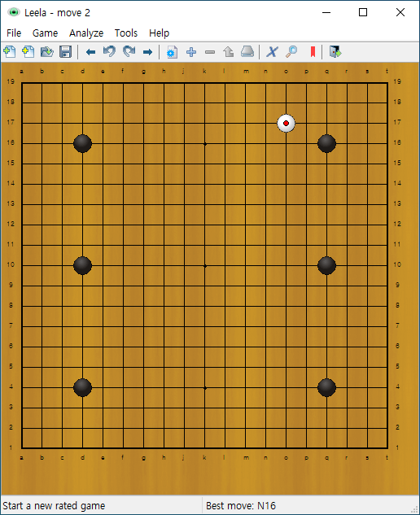Click the white stone with red dot at O17
Image resolution: width=420 pixels, height=515 pixels.
286,123
